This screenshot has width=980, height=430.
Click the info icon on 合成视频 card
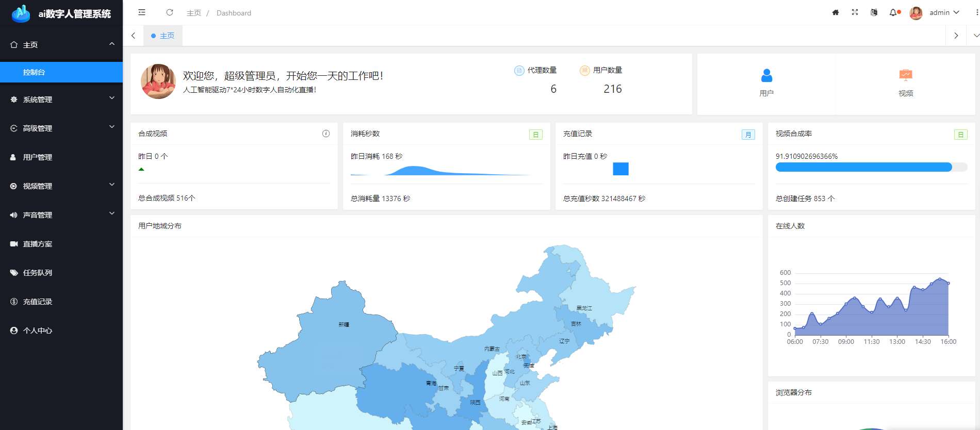[326, 134]
